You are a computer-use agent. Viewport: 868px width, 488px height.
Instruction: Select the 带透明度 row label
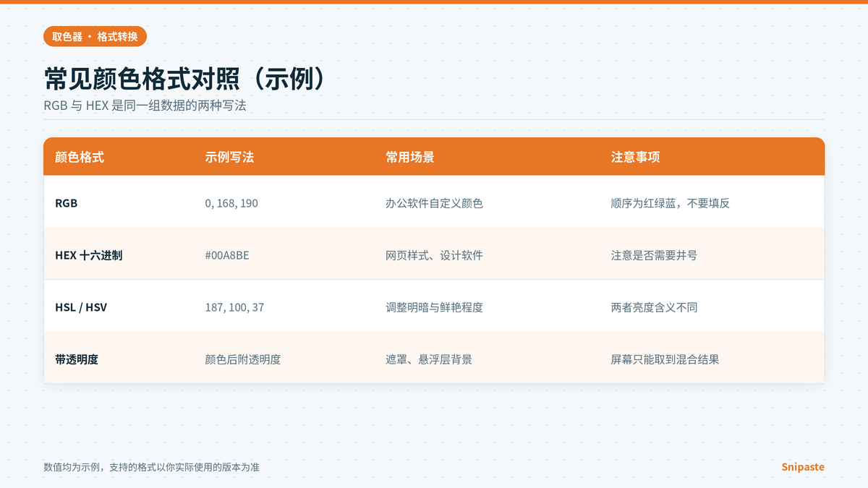coord(77,359)
